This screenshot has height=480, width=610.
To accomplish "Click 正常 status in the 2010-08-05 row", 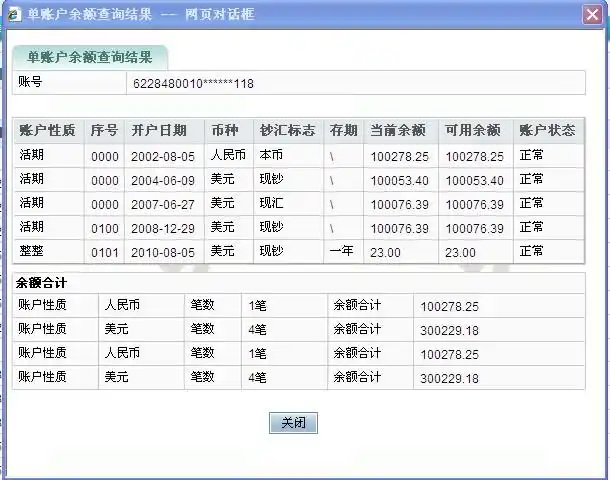I will [x=531, y=251].
